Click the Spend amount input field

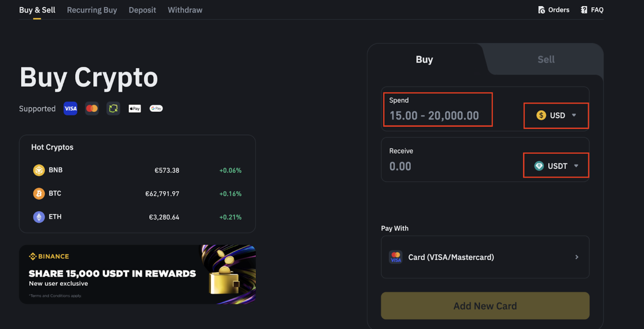click(438, 115)
